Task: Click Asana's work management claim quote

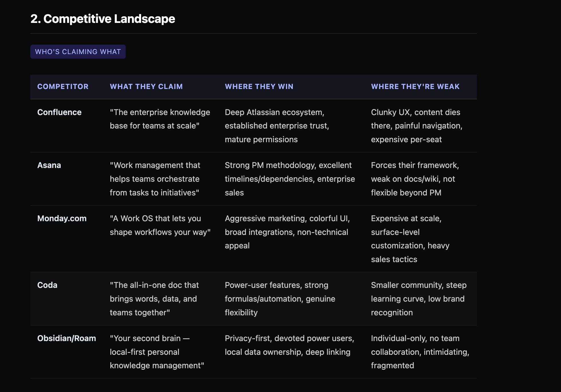Action: tap(155, 179)
